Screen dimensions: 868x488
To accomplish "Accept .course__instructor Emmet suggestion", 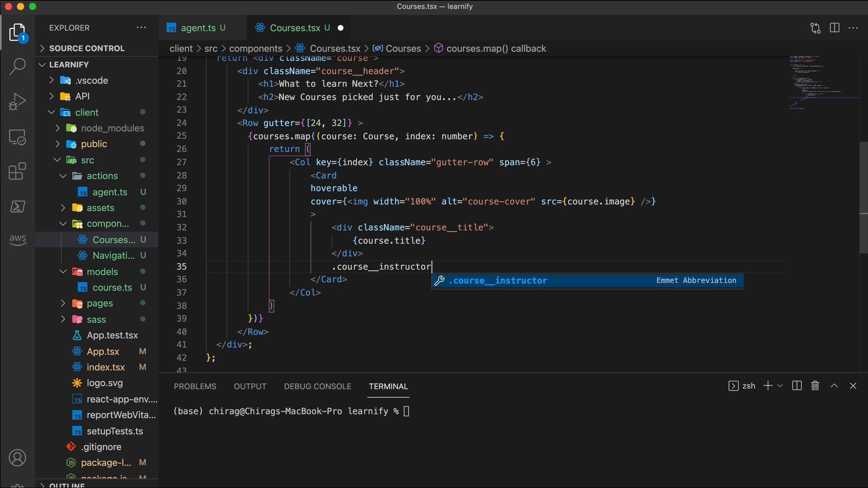I will (587, 281).
